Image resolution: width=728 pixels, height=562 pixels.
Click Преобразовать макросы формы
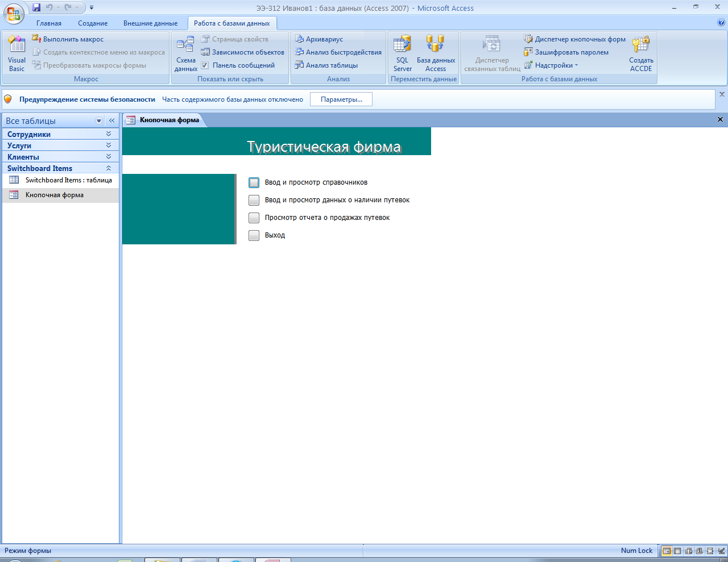point(89,65)
